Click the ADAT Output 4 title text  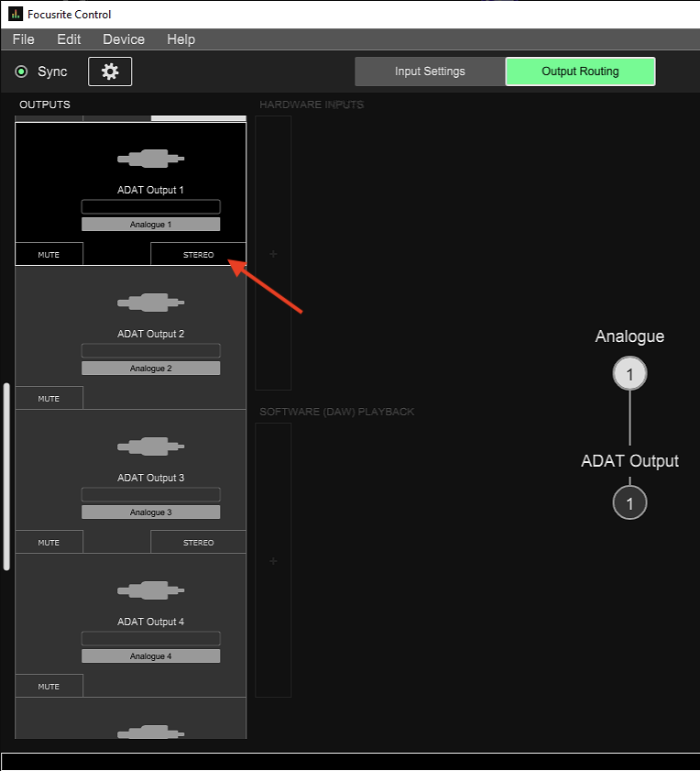point(150,622)
